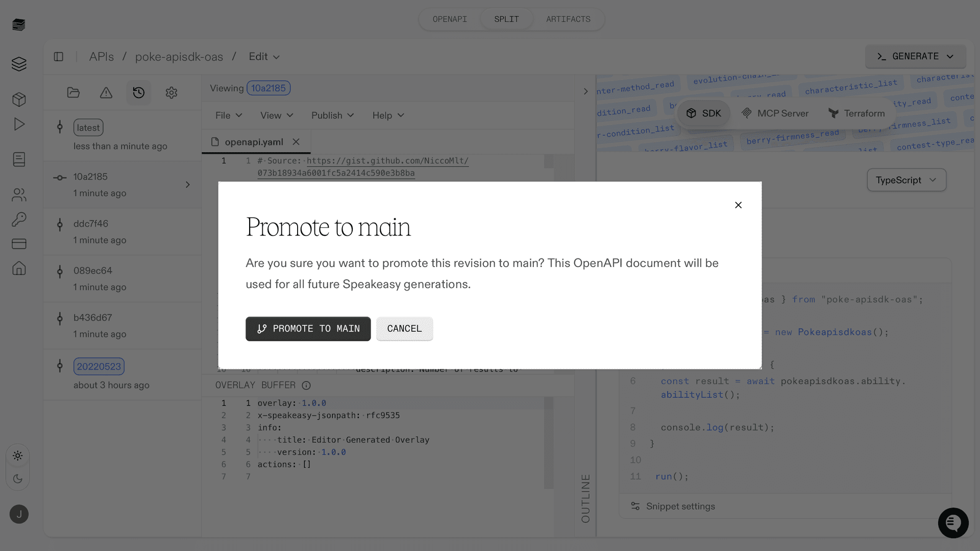
Task: Switch to the ARTIFACTS tab
Action: coord(568,19)
